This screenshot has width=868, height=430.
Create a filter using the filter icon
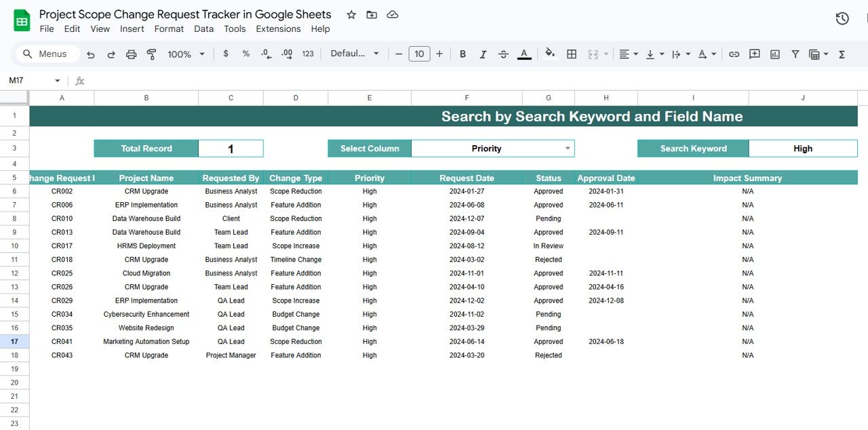click(795, 54)
